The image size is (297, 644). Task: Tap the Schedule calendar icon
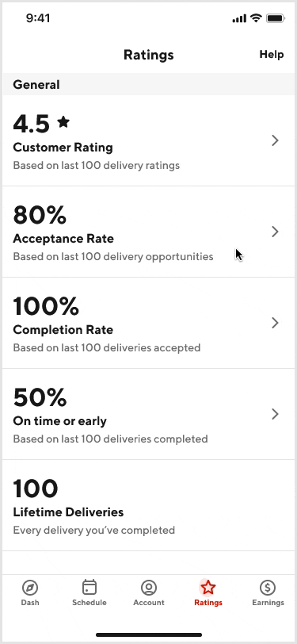click(89, 588)
